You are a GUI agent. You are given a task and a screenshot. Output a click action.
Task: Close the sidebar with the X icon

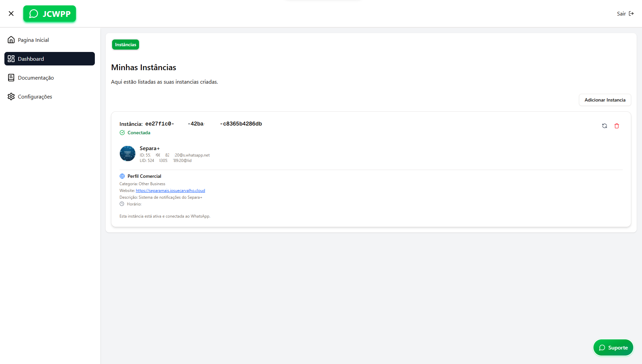click(11, 13)
